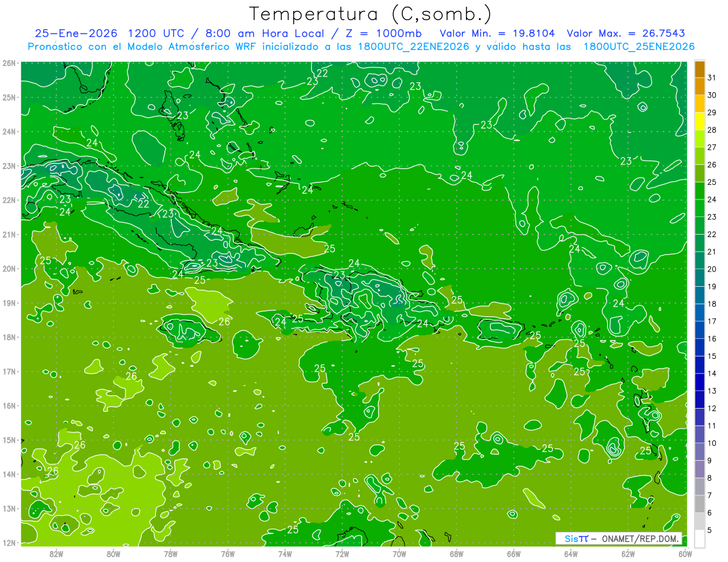Image resolution: width=728 pixels, height=562 pixels.
Task: Pick the colorbar band between 25 and 26
Action: (x=699, y=174)
